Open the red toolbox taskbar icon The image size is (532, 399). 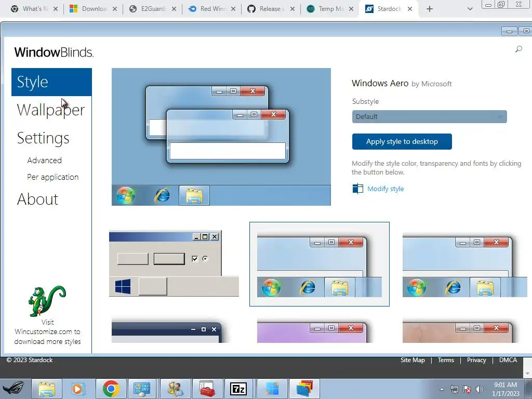[x=207, y=389]
